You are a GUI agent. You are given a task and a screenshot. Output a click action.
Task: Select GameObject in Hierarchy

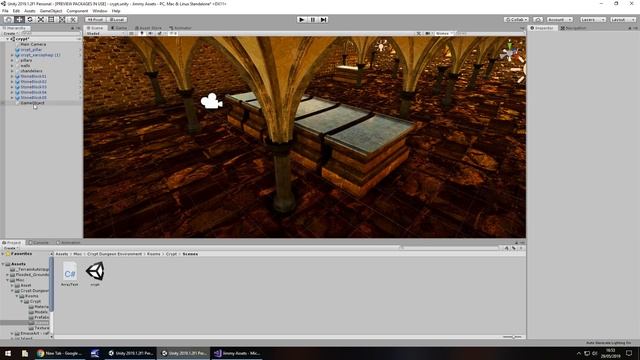coord(32,103)
